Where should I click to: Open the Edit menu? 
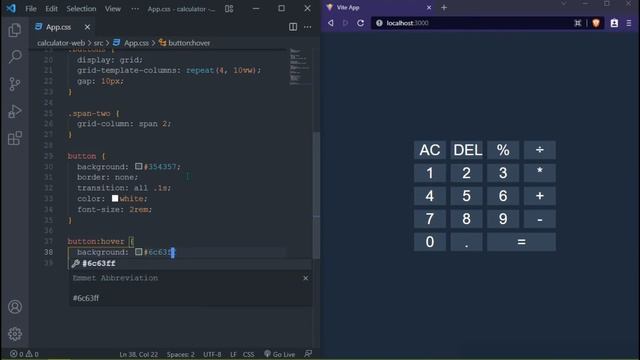point(51,9)
